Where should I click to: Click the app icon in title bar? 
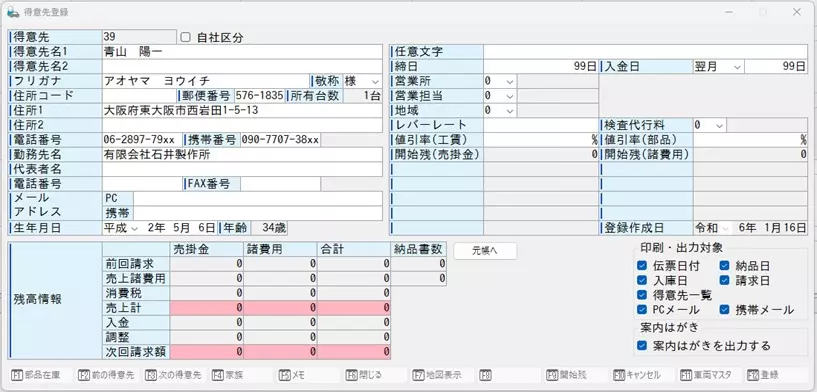point(13,11)
